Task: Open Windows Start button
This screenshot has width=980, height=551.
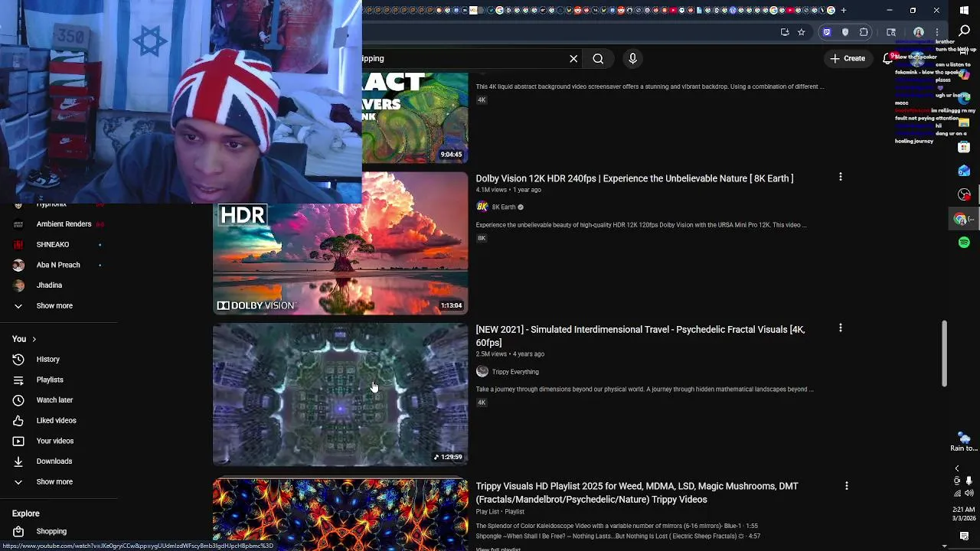Action: point(964,10)
